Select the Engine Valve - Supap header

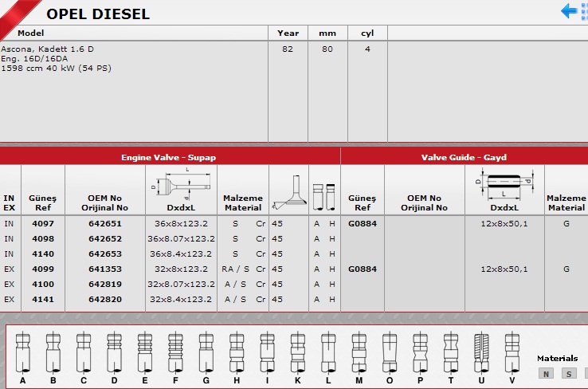(168, 157)
